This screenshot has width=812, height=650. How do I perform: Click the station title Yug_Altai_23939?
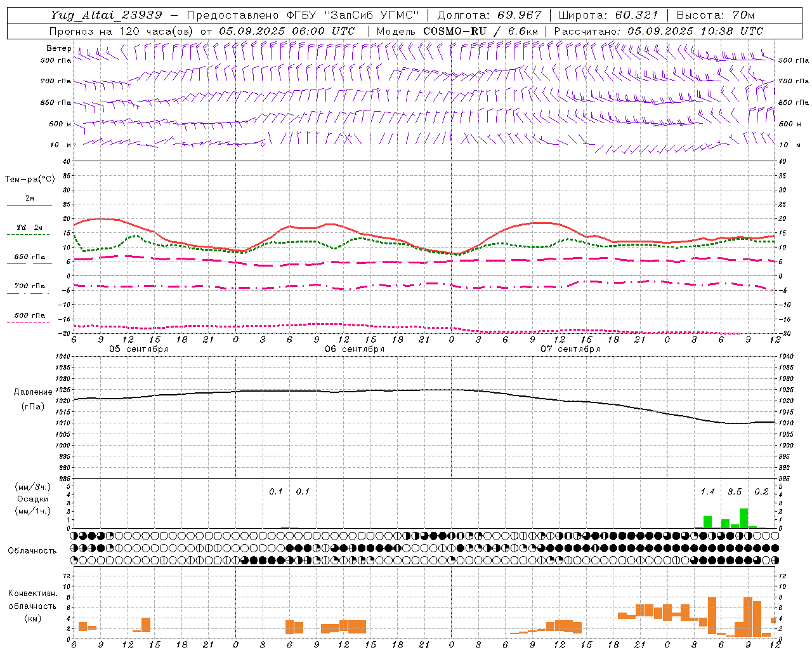point(107,15)
